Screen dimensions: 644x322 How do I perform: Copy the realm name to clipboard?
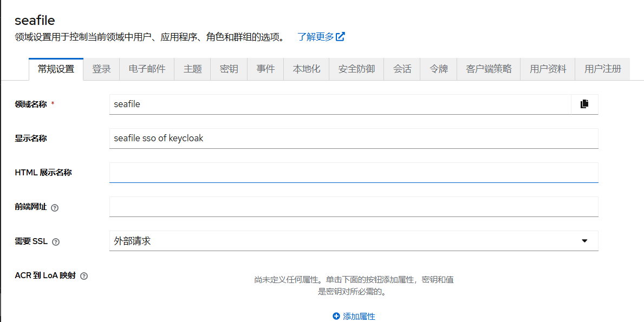pos(584,104)
